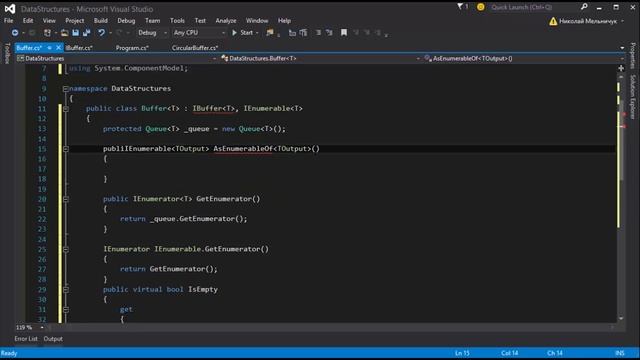
Task: Switch to the Program.cs tab
Action: tap(132, 48)
